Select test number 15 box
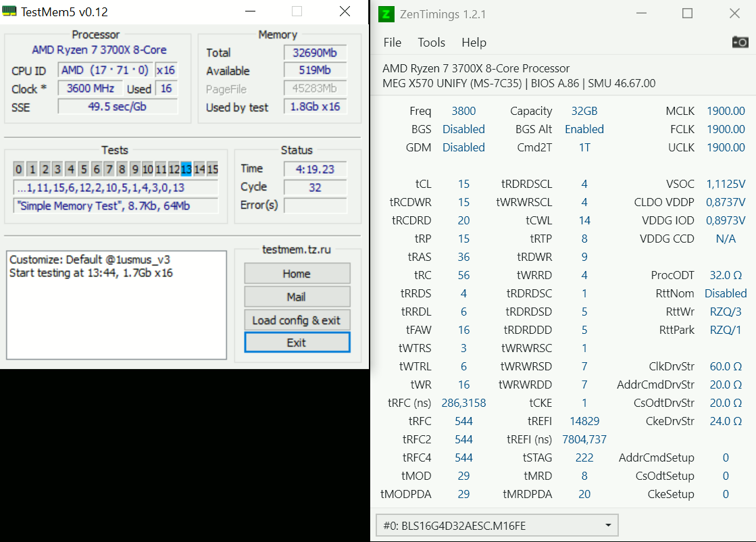756x542 pixels. pos(213,169)
